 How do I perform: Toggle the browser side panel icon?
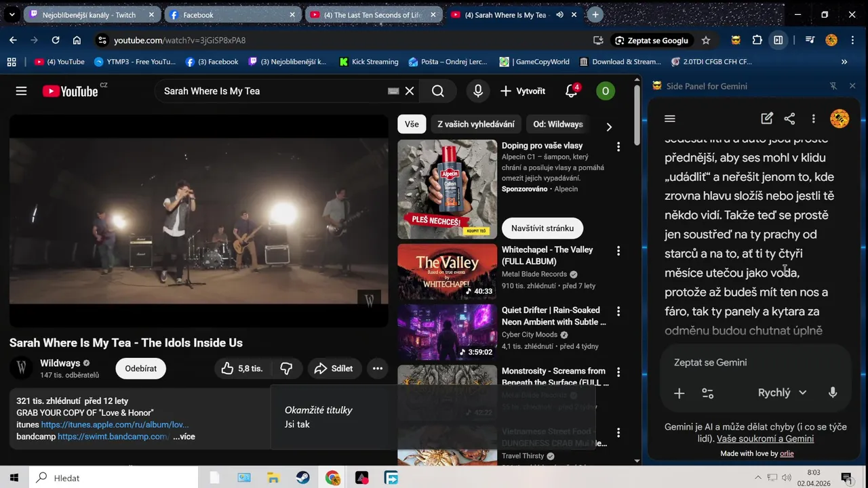pyautogui.click(x=778, y=40)
